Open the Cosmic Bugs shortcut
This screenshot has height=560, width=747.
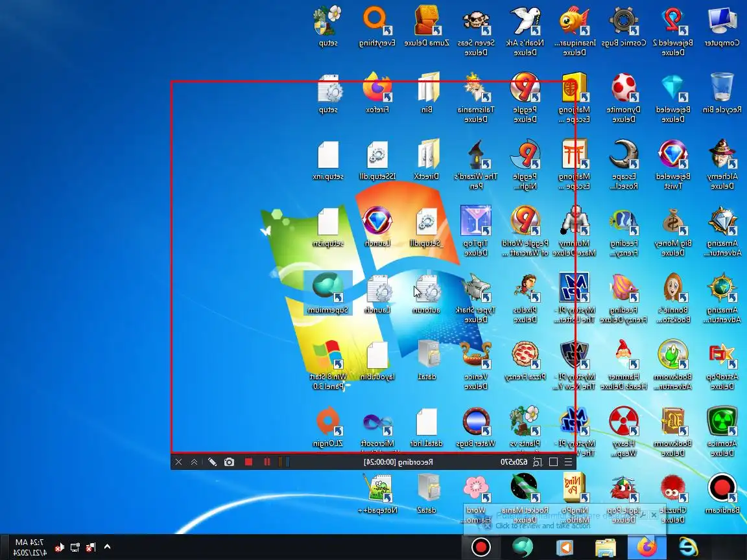[x=624, y=27]
